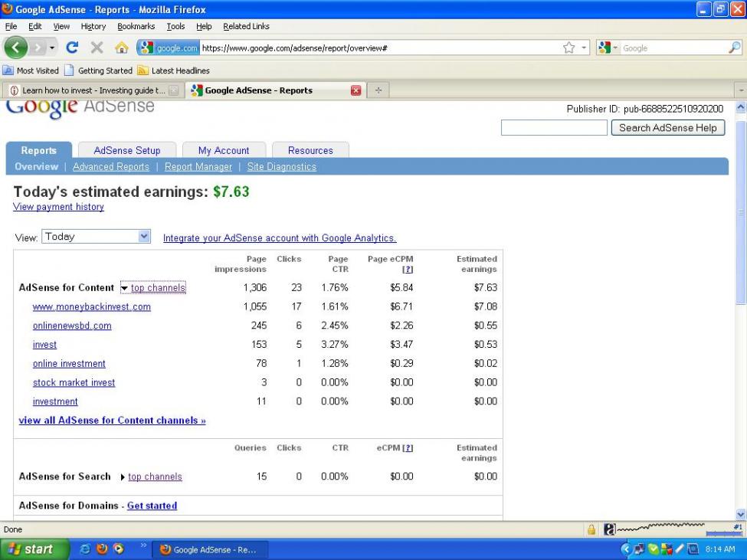This screenshot has height=560, width=747.
Task: Click the Stop loading X icon
Action: coord(97,47)
